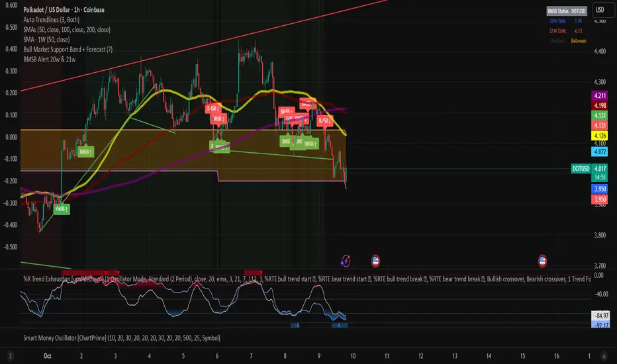Click the light blue 4.072 price label

[x=600, y=152]
